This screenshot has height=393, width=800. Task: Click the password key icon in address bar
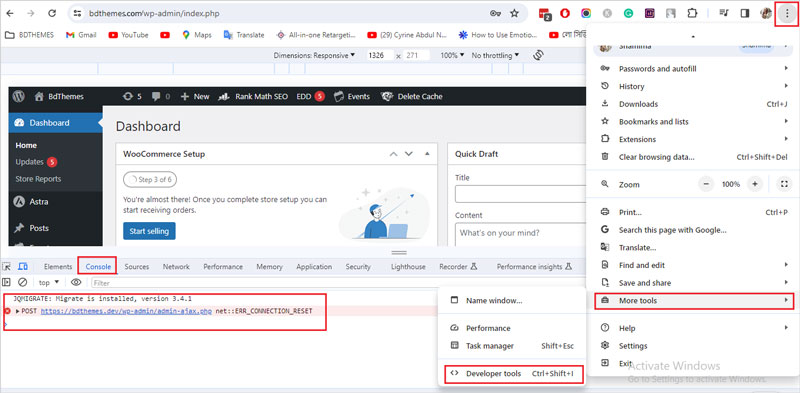(x=495, y=14)
